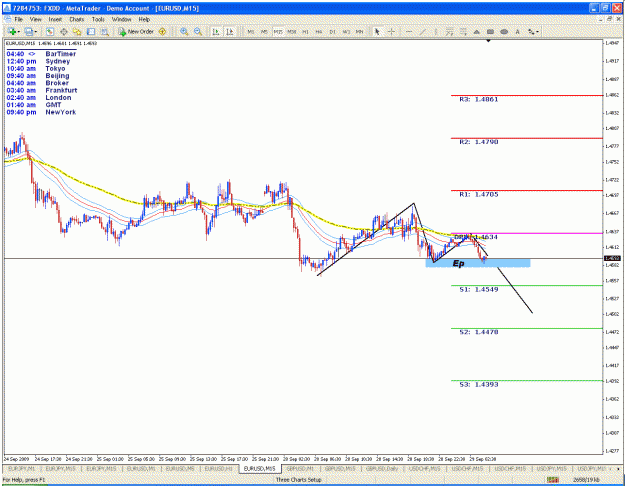Click the current price label 1.4593
Screen dimensions: 625x486
click(612, 258)
